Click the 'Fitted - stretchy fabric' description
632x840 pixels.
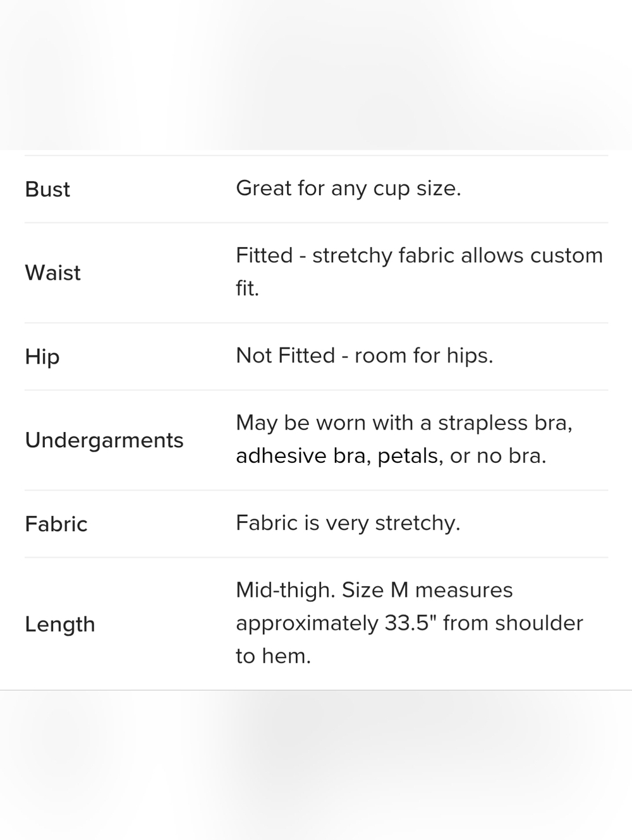[x=419, y=272]
